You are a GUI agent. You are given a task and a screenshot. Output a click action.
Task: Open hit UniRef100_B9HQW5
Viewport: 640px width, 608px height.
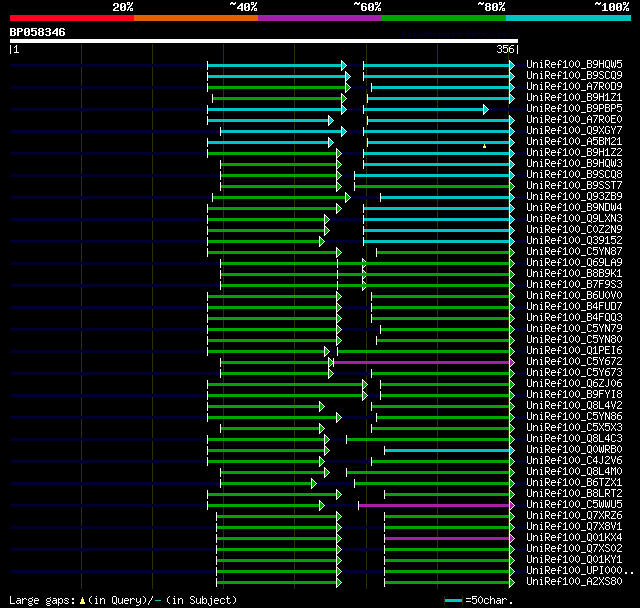tap(574, 64)
